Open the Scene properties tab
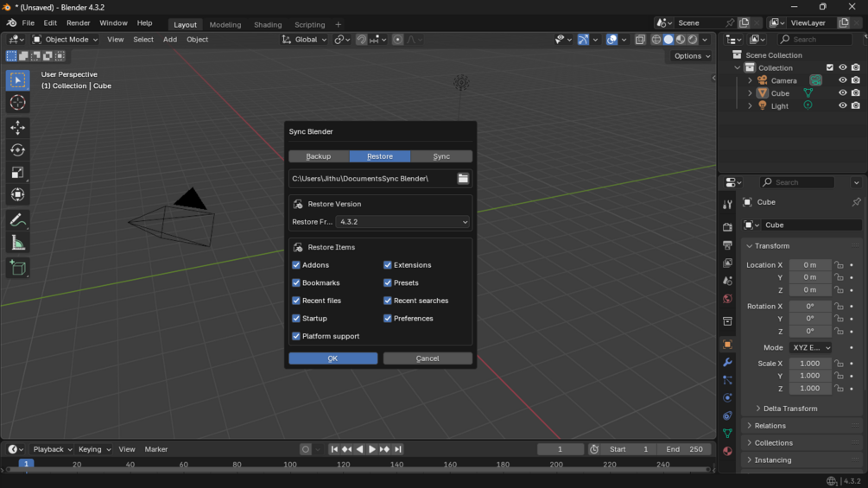This screenshot has height=488, width=868. tap(727, 281)
